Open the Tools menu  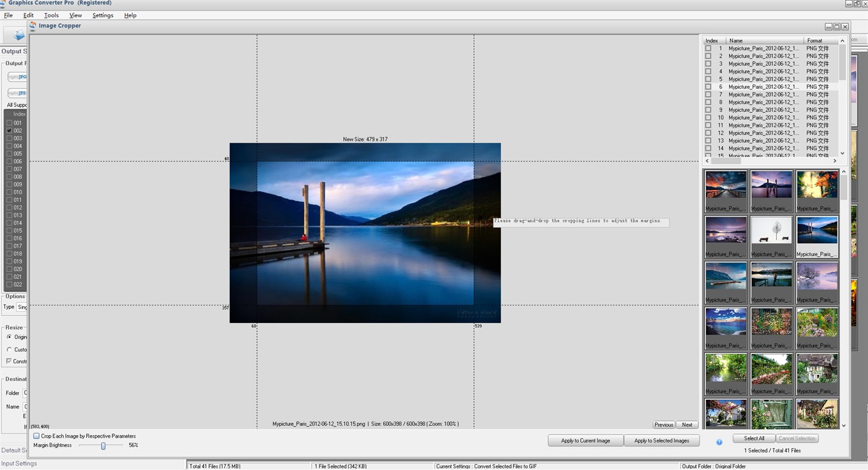coord(51,15)
